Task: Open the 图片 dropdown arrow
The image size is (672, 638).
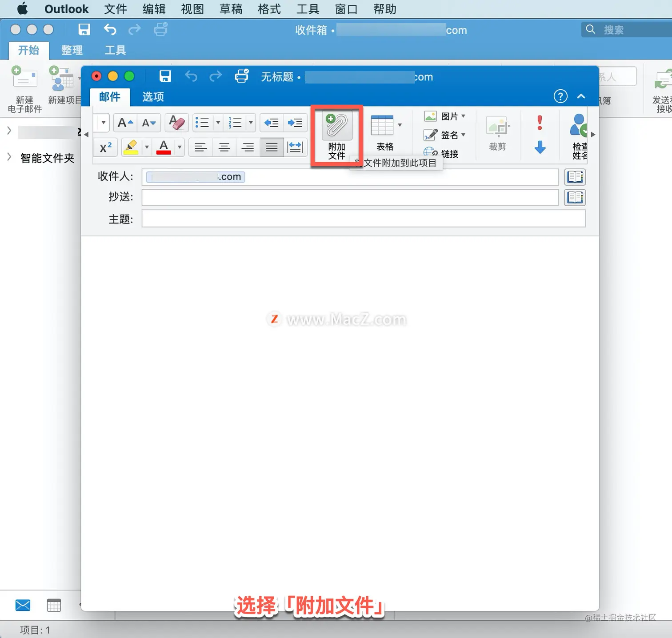Action: pyautogui.click(x=464, y=116)
